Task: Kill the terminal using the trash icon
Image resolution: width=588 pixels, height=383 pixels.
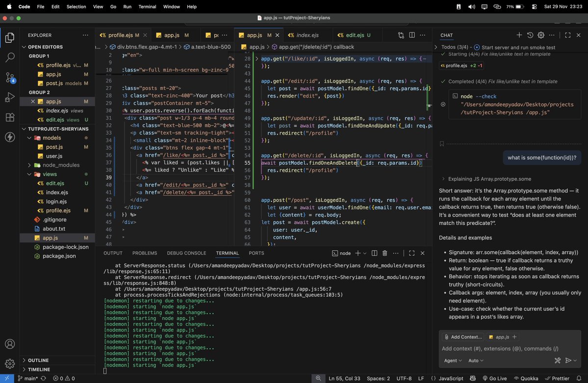Action: coord(385,253)
